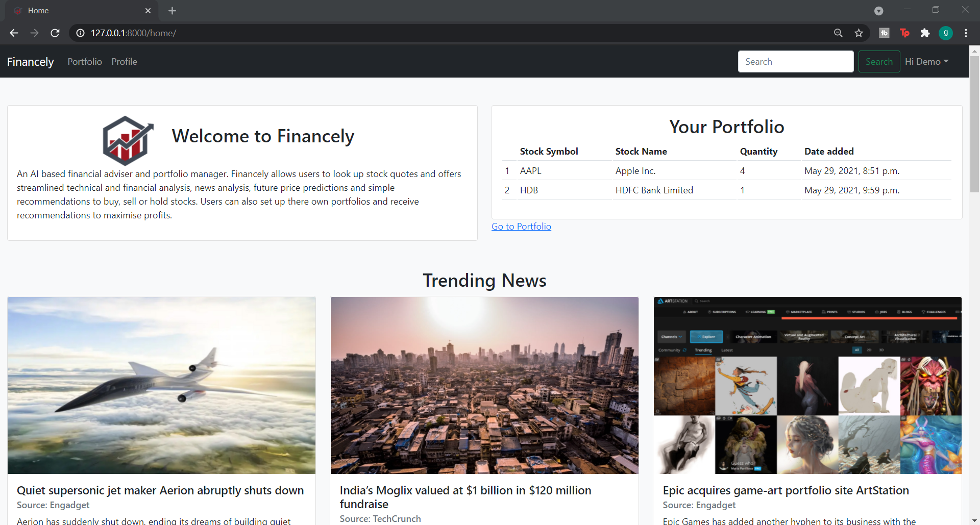The height and width of the screenshot is (525, 980).
Task: Click the address bar URL
Action: [x=134, y=33]
